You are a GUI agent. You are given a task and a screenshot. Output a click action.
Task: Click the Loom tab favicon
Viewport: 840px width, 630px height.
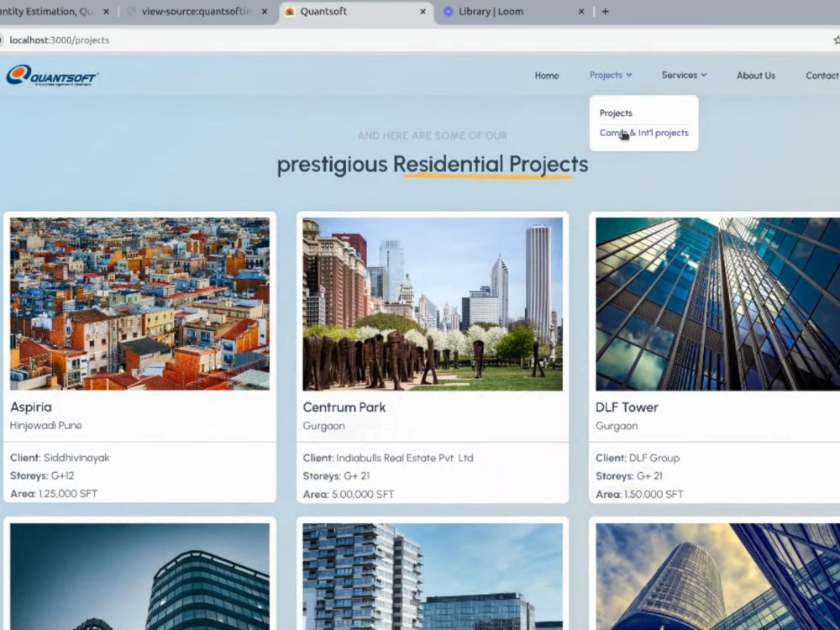(x=448, y=11)
